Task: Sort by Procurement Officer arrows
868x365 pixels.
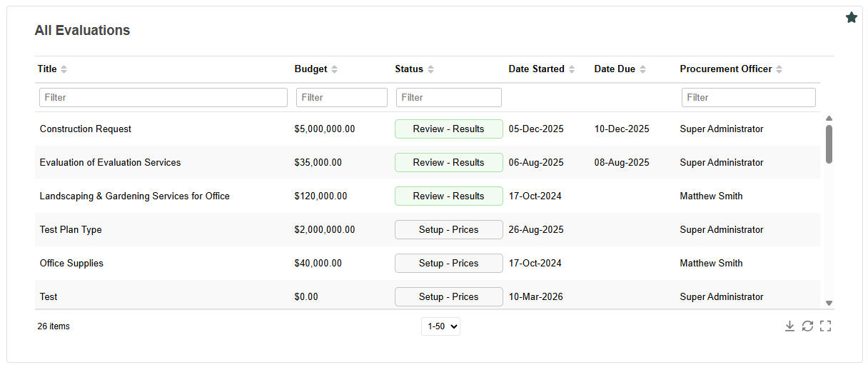Action: 779,69
